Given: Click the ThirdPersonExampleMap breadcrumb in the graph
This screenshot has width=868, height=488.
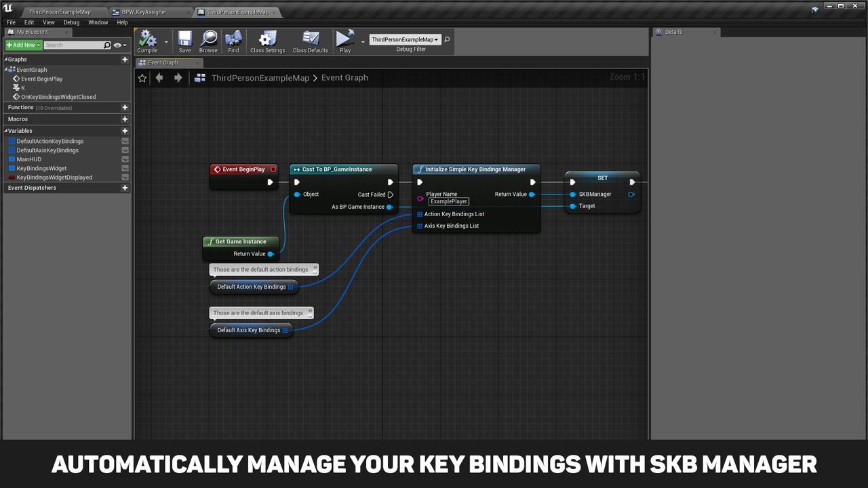Looking at the screenshot, I should (260, 78).
